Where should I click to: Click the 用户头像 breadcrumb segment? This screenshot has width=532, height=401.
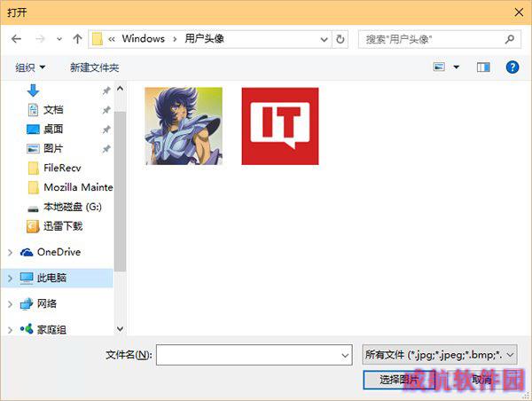[204, 39]
